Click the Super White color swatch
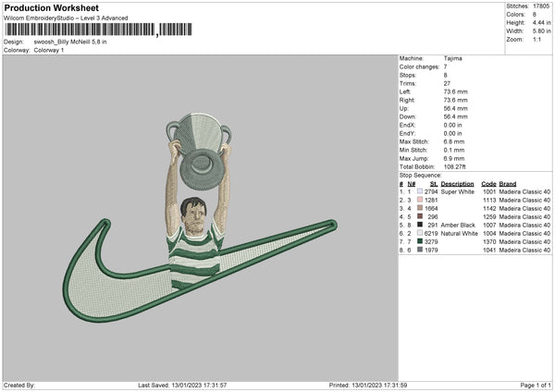Screen dimensions: 555x392 pyautogui.click(x=420, y=191)
